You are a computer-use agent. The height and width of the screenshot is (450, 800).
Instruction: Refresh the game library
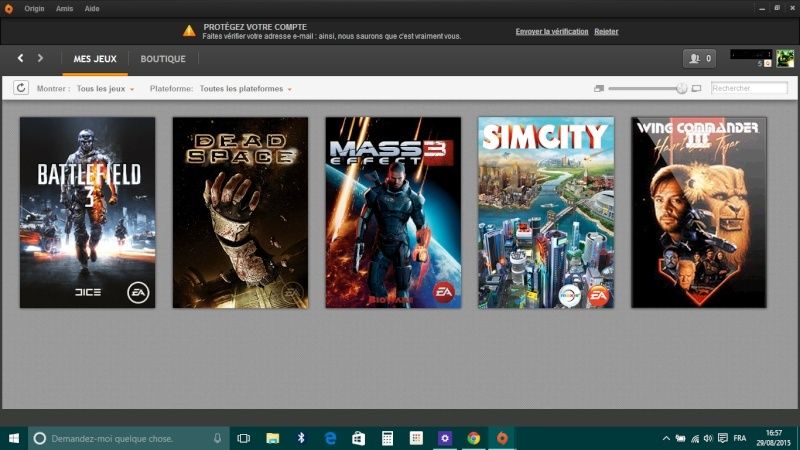[x=21, y=88]
